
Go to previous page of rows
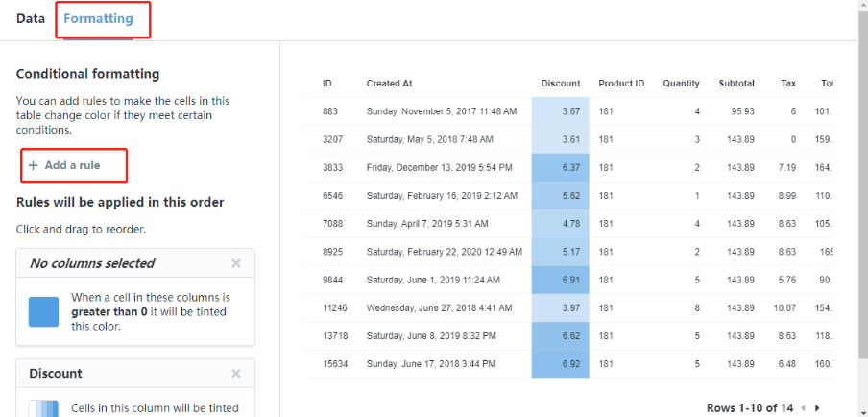[804, 408]
